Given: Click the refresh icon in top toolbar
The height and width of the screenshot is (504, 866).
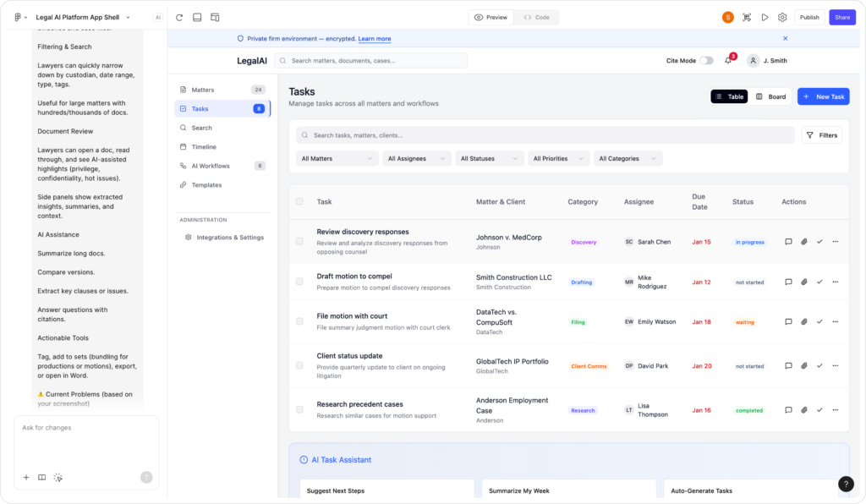Looking at the screenshot, I should click(x=179, y=17).
